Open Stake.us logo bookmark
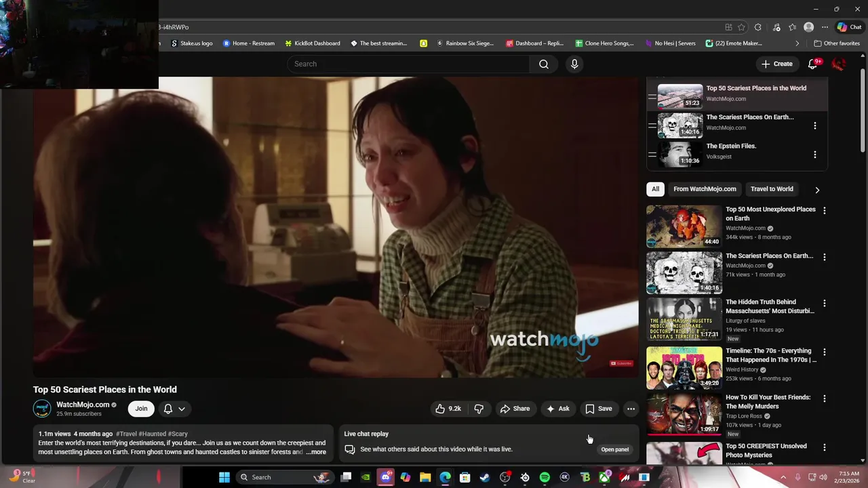This screenshot has width=868, height=488. [x=191, y=43]
